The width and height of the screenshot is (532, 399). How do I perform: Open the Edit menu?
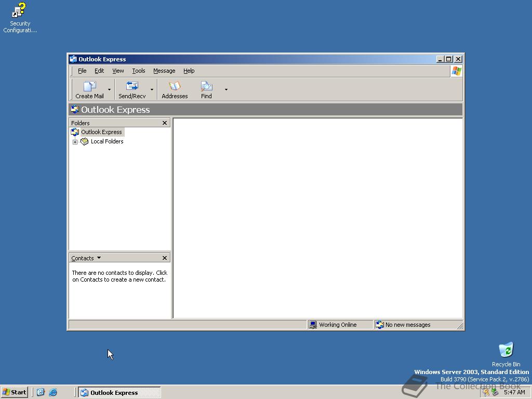[99, 71]
